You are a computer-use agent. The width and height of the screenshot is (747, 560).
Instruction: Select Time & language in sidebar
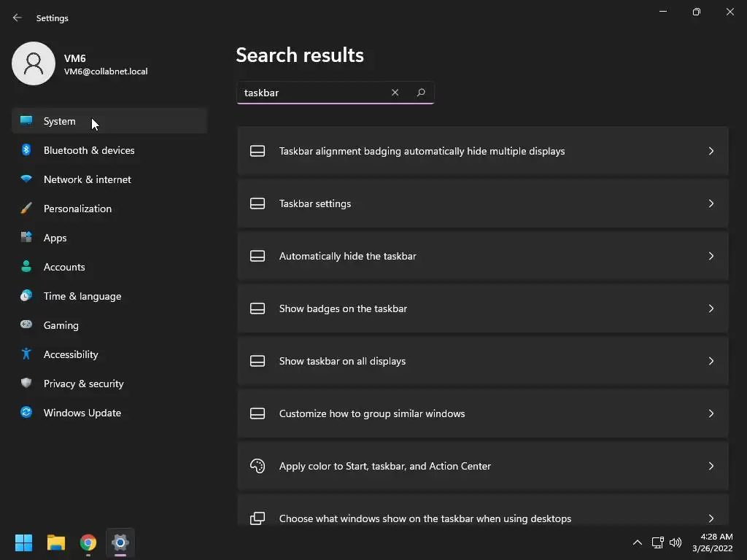(x=82, y=296)
